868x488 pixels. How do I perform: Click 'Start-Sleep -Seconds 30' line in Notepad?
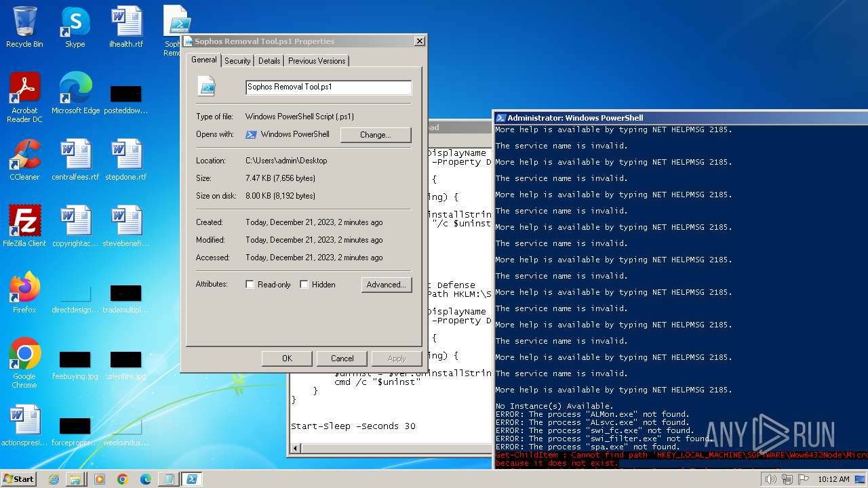point(353,426)
